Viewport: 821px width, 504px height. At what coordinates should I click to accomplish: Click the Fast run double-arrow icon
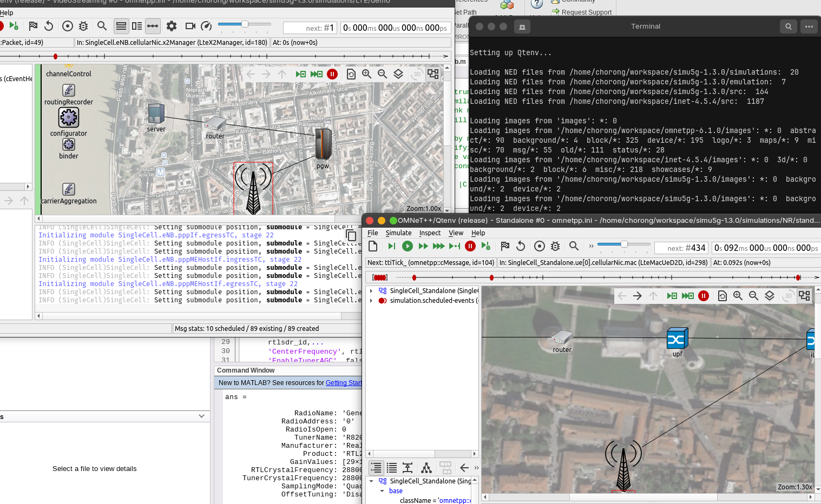423,247
